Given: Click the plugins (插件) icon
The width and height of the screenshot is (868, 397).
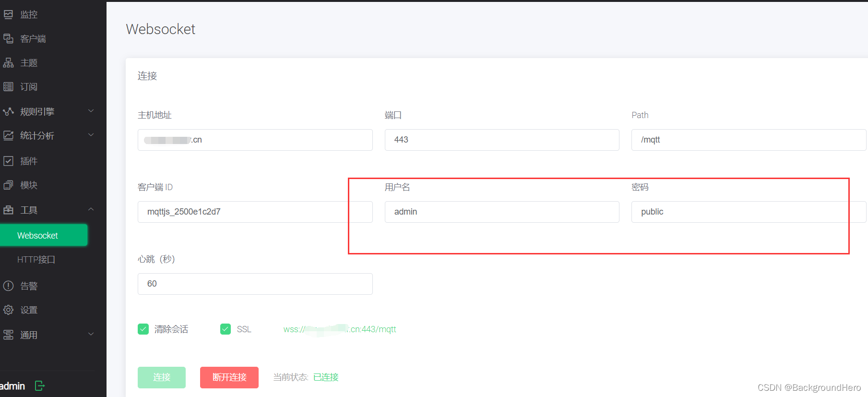Looking at the screenshot, I should [8, 161].
